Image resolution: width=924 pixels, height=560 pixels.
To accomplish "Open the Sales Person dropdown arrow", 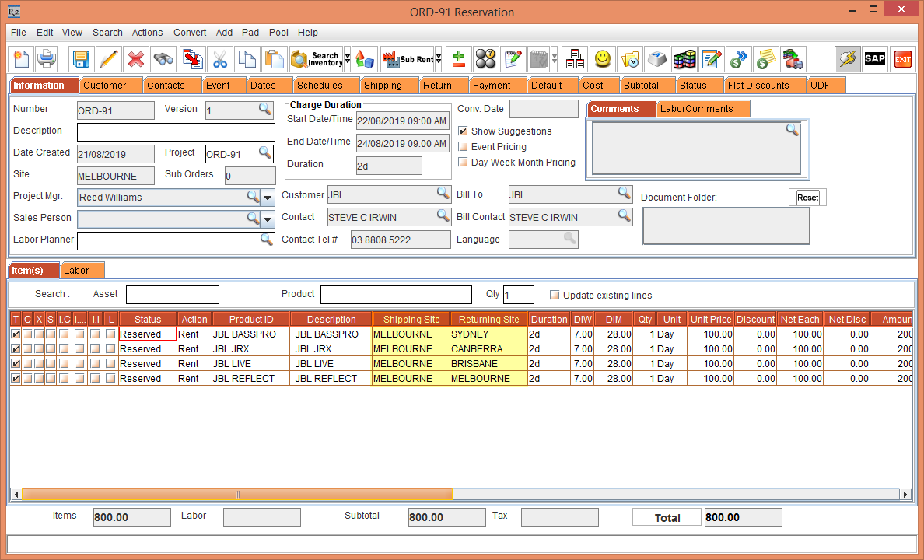I will [268, 219].
